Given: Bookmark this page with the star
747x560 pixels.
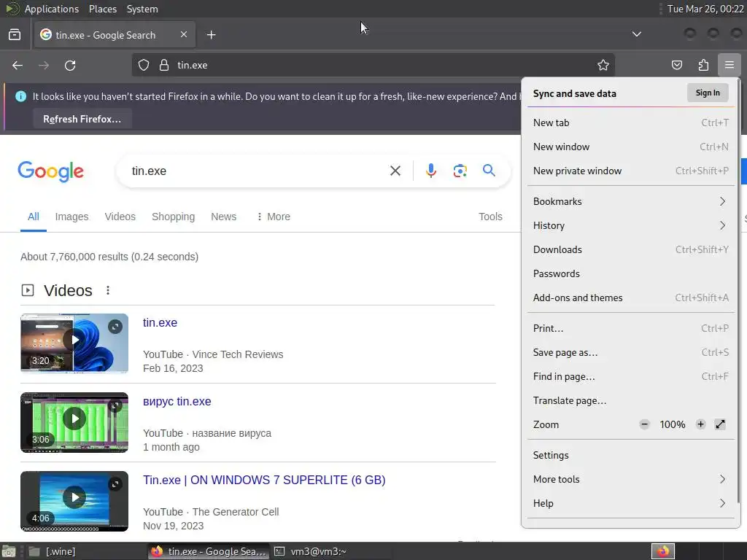Looking at the screenshot, I should [x=603, y=65].
